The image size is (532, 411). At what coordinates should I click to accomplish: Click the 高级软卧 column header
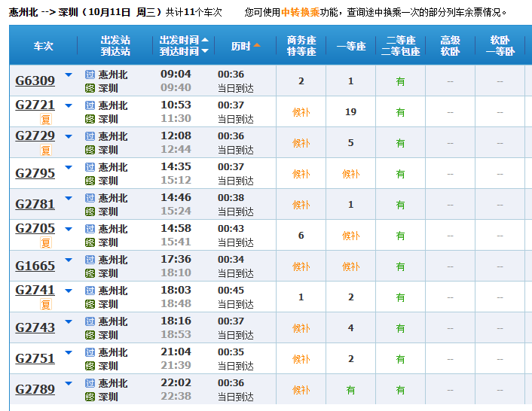point(450,46)
